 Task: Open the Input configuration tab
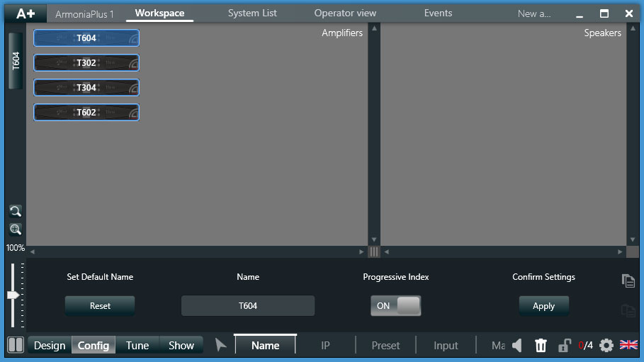[446, 345]
